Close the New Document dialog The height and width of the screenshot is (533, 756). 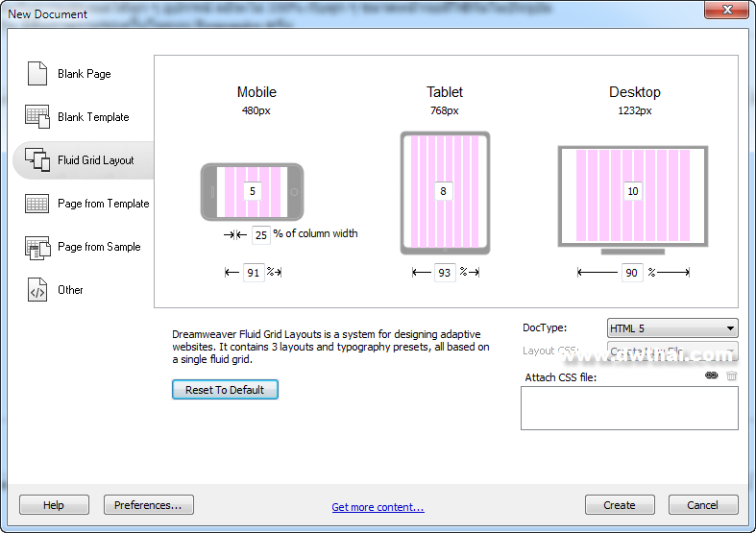727,10
